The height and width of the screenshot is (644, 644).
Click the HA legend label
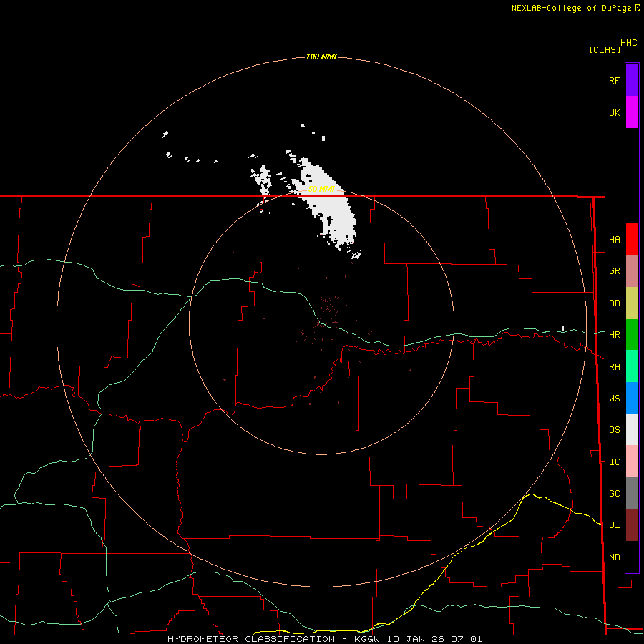[x=614, y=240]
